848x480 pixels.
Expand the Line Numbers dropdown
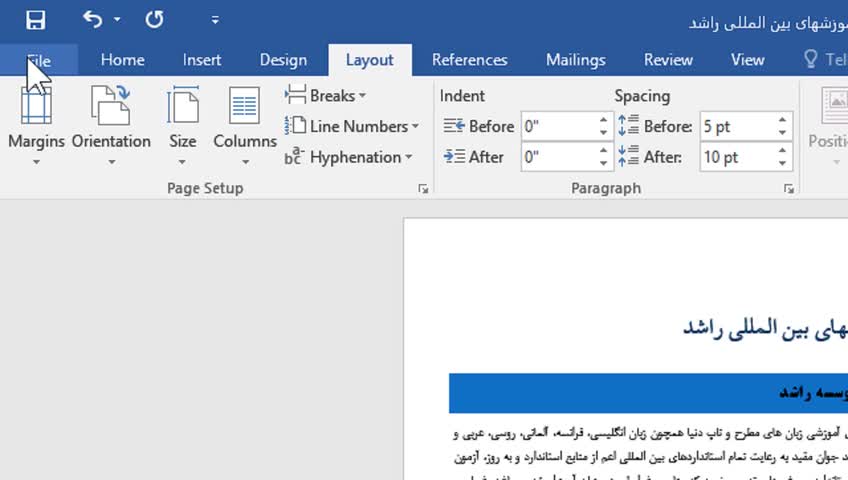point(352,127)
